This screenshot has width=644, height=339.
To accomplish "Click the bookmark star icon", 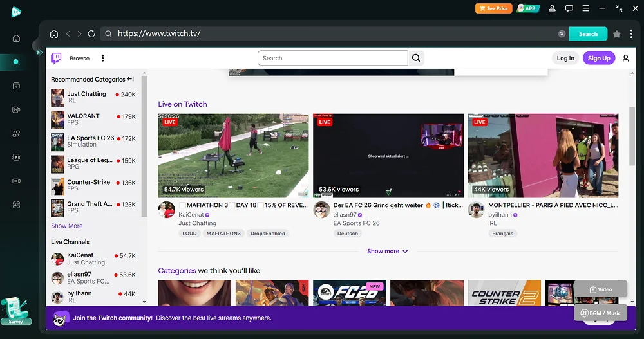I will 617,34.
